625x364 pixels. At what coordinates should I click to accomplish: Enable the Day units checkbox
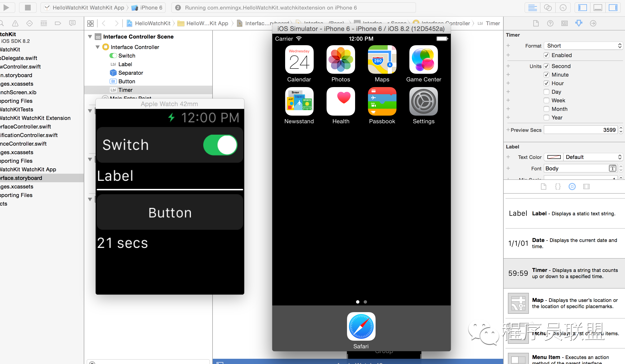(x=546, y=92)
